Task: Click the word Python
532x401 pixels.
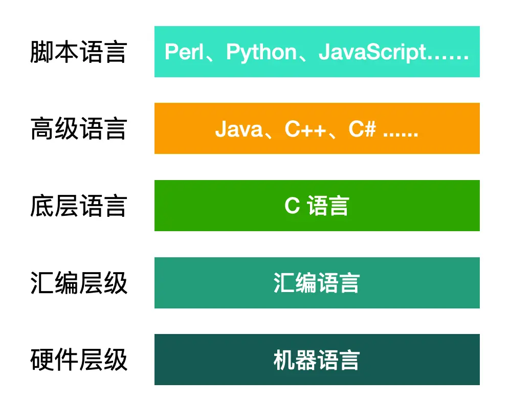Action: coord(261,52)
